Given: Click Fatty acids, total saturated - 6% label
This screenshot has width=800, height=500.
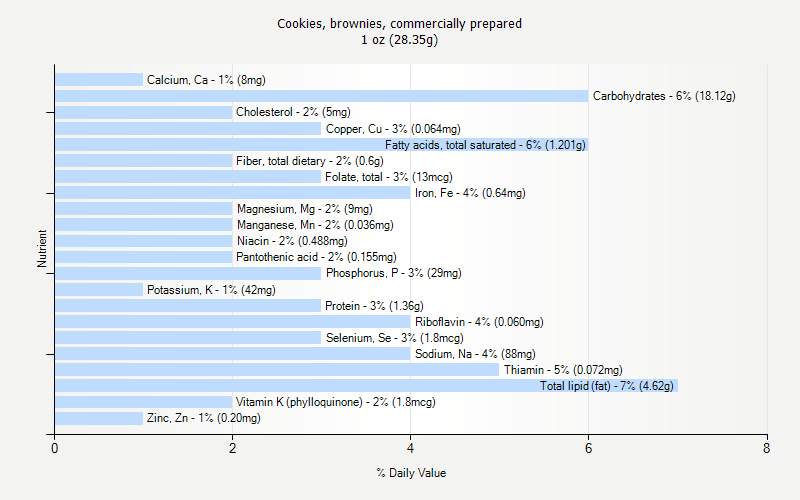Looking at the screenshot, I should click(485, 145).
